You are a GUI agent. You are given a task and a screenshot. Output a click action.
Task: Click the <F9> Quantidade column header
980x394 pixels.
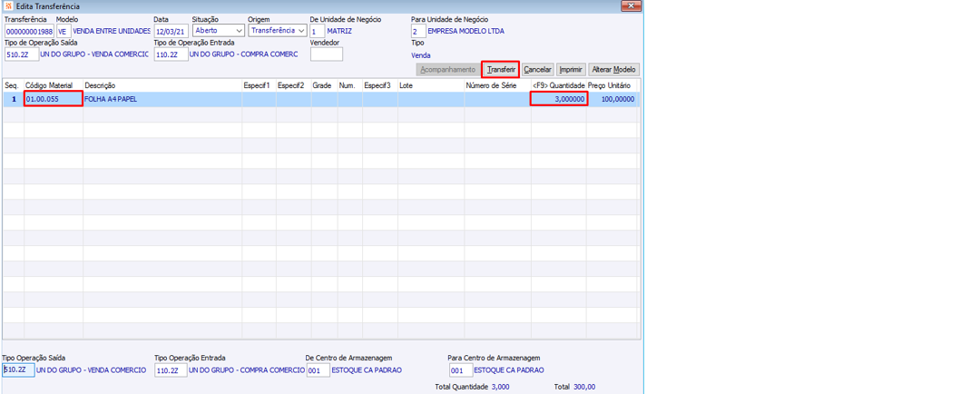(x=559, y=85)
